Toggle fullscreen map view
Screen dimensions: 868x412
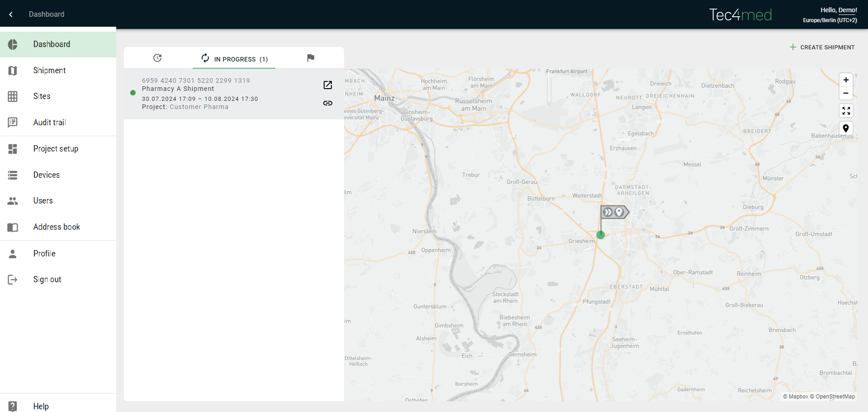coord(846,111)
